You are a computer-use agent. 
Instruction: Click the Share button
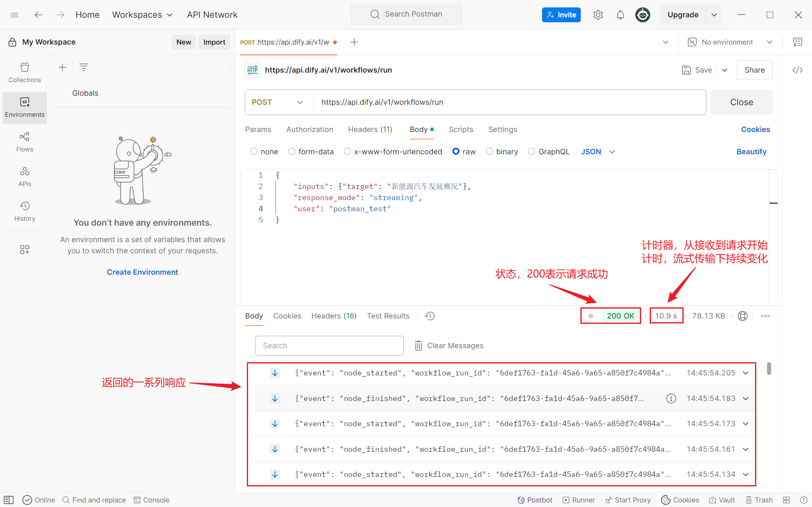[754, 70]
